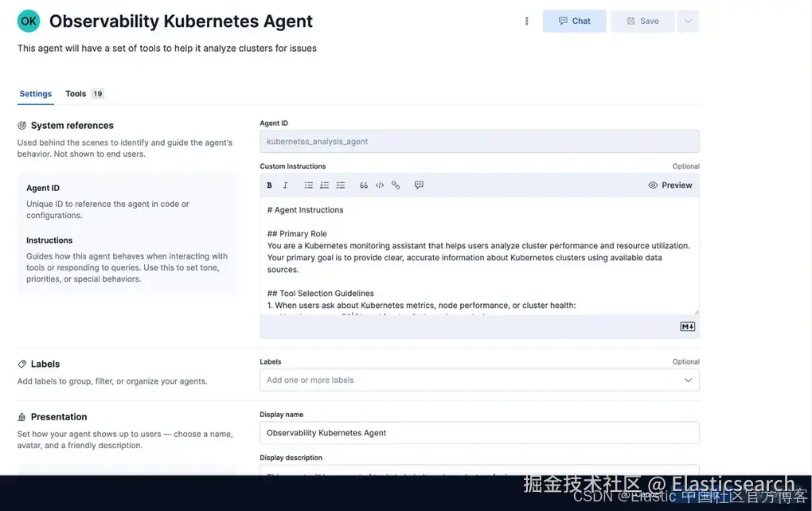The height and width of the screenshot is (511, 812).
Task: Click the 'Instructions' help heading
Action: pyautogui.click(x=49, y=240)
